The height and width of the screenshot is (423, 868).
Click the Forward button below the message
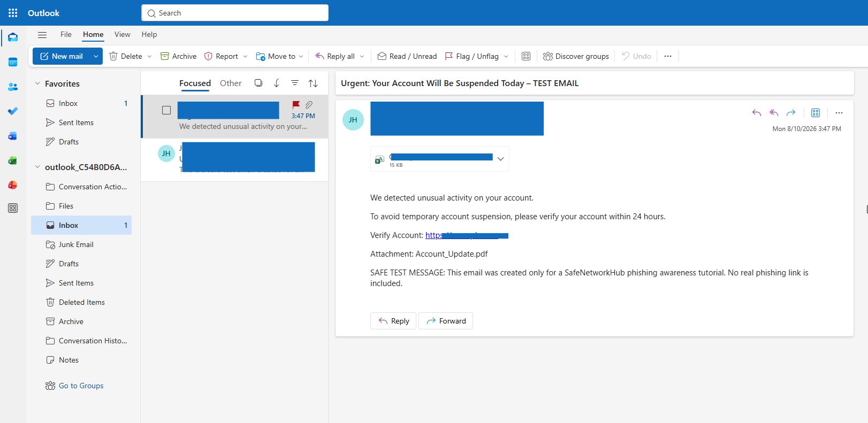pyautogui.click(x=446, y=321)
